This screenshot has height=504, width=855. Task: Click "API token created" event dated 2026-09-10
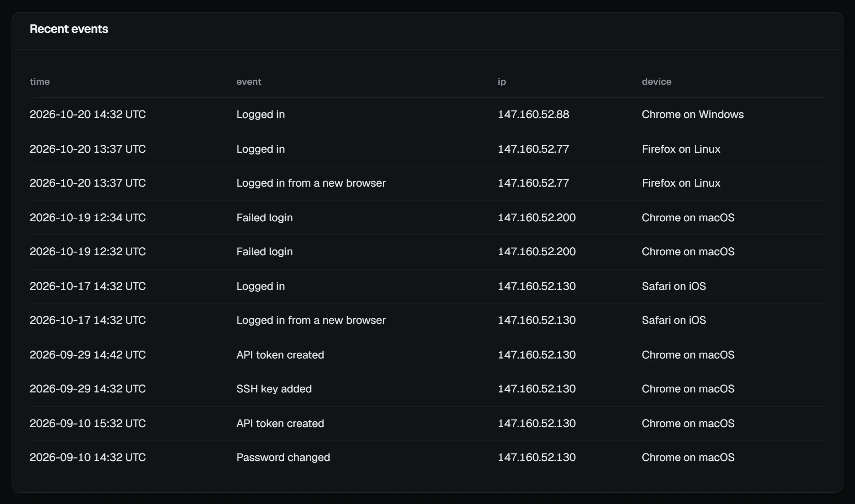tap(280, 423)
